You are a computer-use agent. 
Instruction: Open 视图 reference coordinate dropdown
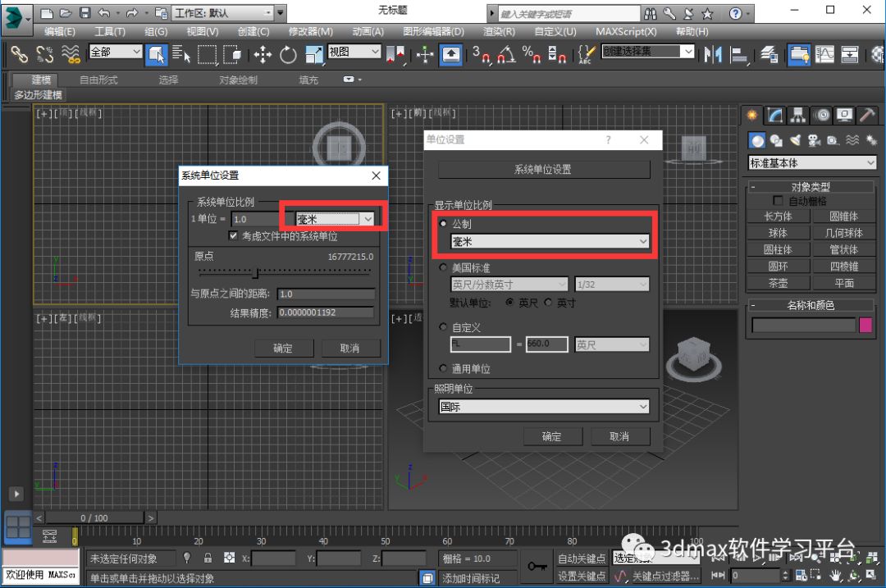354,52
